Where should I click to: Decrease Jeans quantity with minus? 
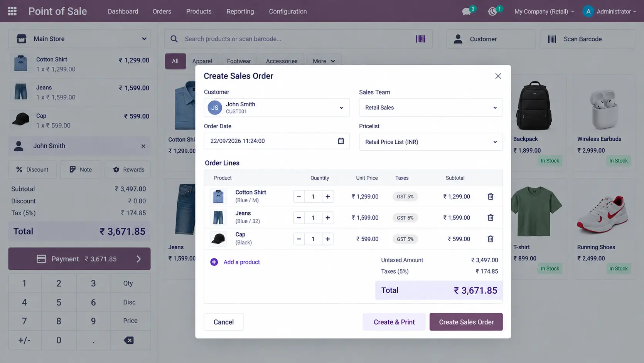pos(299,218)
